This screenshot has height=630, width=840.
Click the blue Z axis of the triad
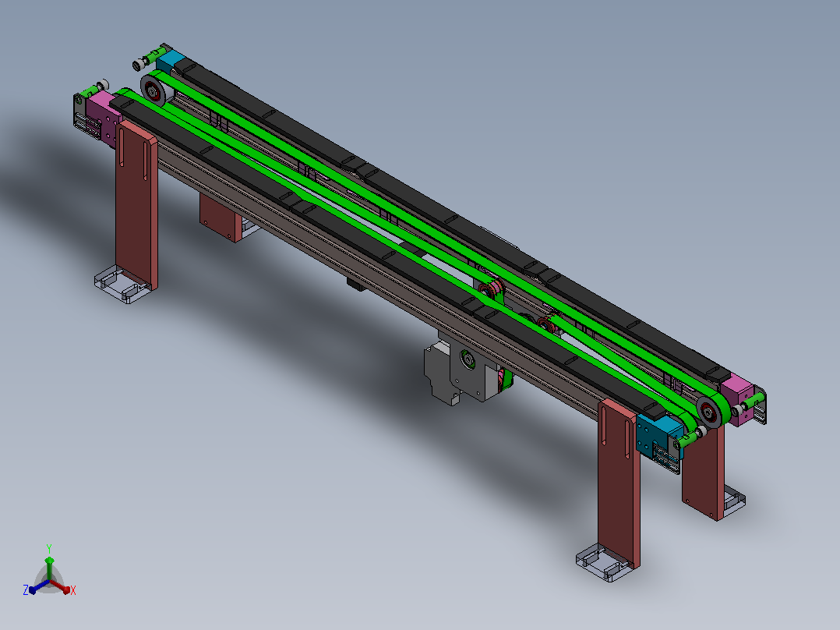pos(39,586)
